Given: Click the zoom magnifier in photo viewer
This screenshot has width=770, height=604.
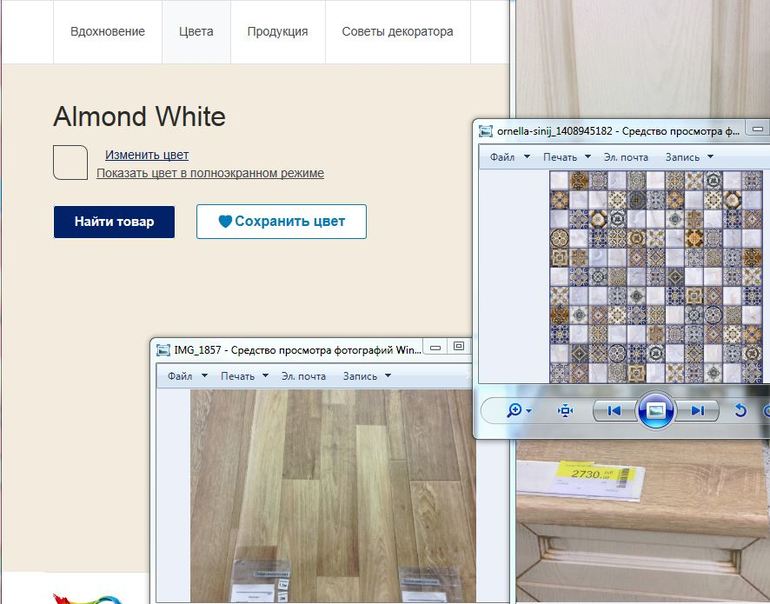Looking at the screenshot, I should coord(515,410).
